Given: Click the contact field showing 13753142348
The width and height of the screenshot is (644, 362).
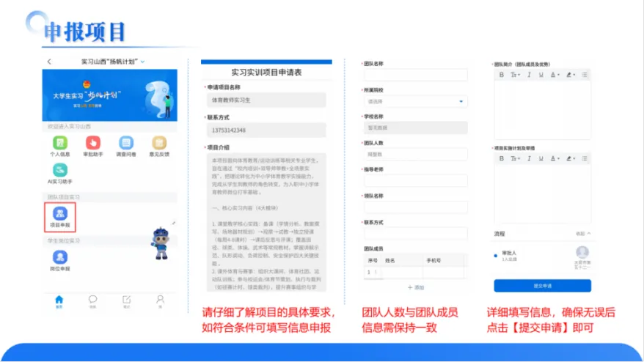Looking at the screenshot, I should pos(266,130).
